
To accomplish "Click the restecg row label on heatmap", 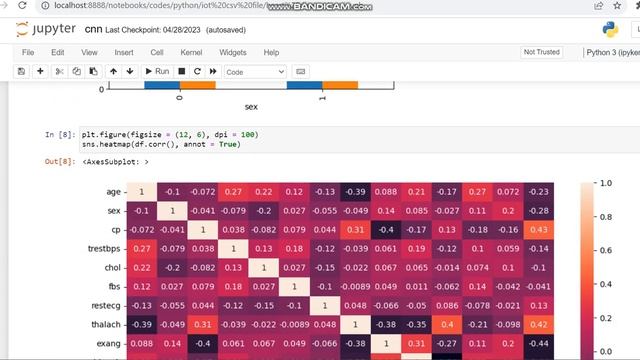I will click(106, 305).
